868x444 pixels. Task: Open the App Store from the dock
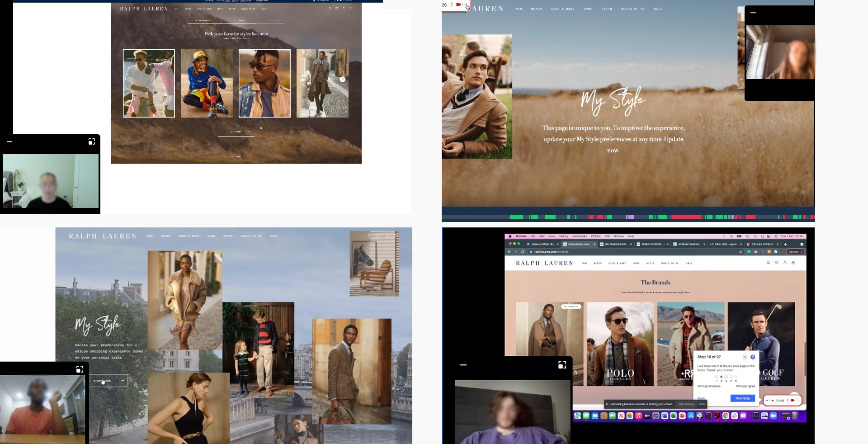pyautogui.click(x=691, y=416)
